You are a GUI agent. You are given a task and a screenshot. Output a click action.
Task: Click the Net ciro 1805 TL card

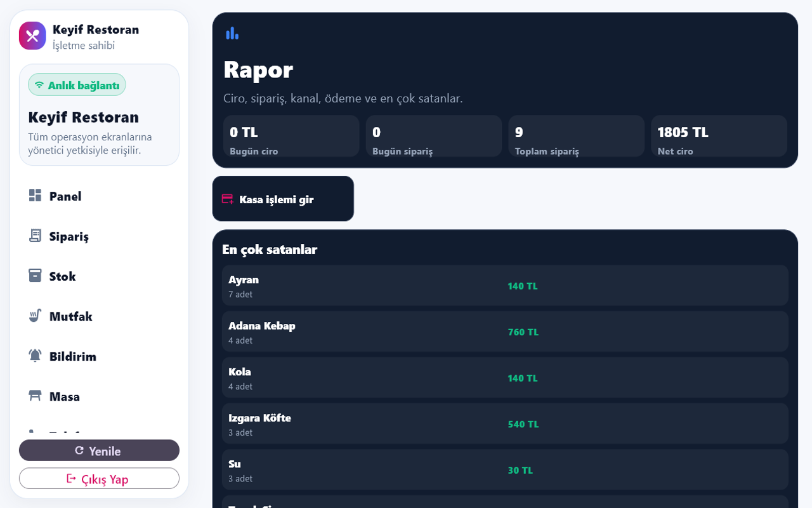tap(719, 136)
